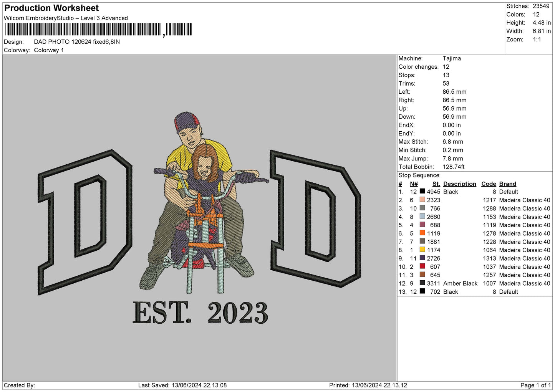The image size is (555, 392).
Task: Click the Production Worksheet title
Action: pyautogui.click(x=51, y=8)
